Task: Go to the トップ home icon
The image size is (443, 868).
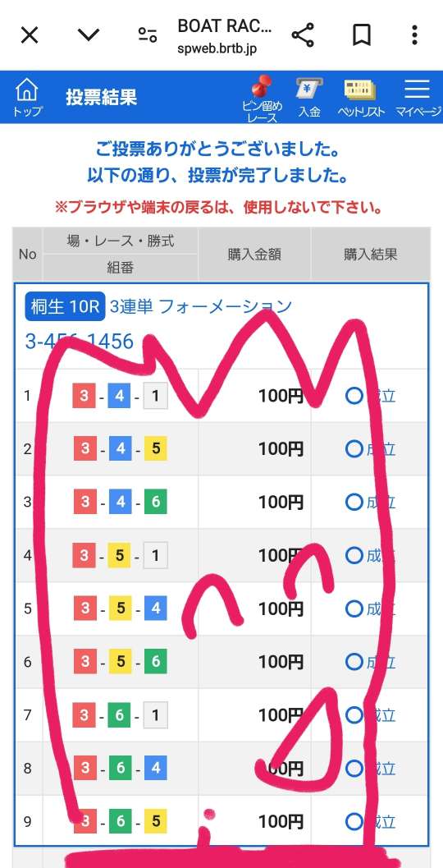Action: 27,97
